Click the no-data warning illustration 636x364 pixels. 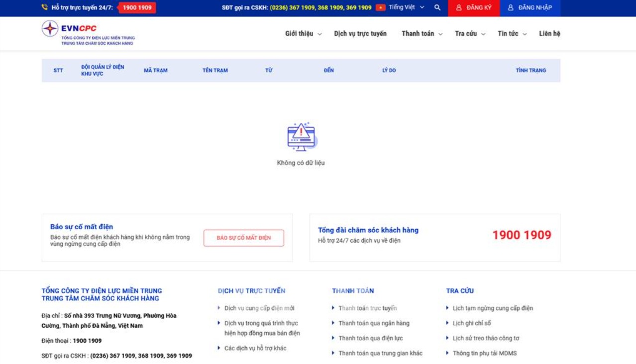[302, 137]
